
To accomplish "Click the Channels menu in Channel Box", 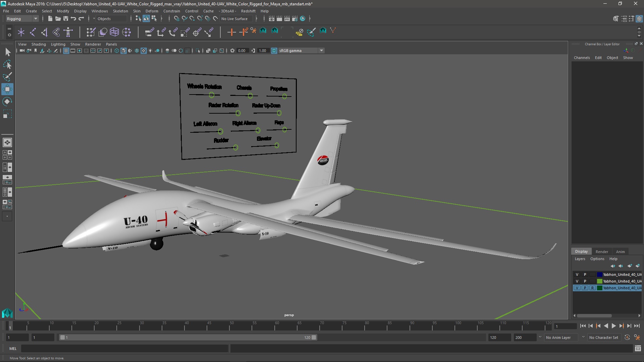I will click(x=582, y=58).
